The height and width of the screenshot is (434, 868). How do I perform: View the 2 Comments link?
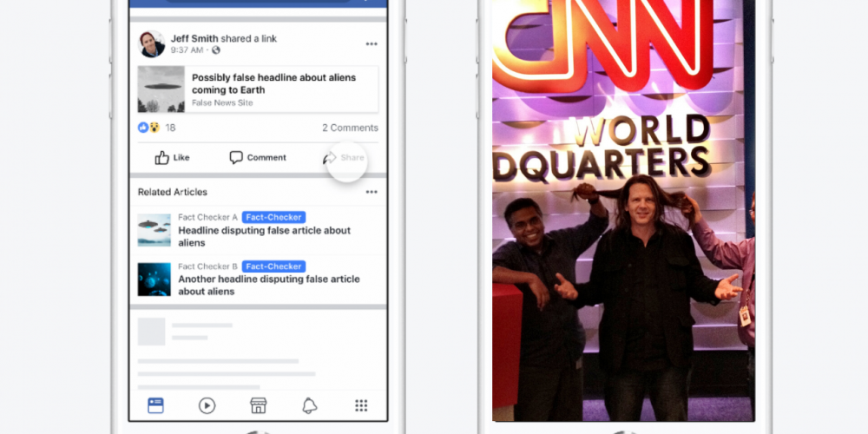coord(350,128)
